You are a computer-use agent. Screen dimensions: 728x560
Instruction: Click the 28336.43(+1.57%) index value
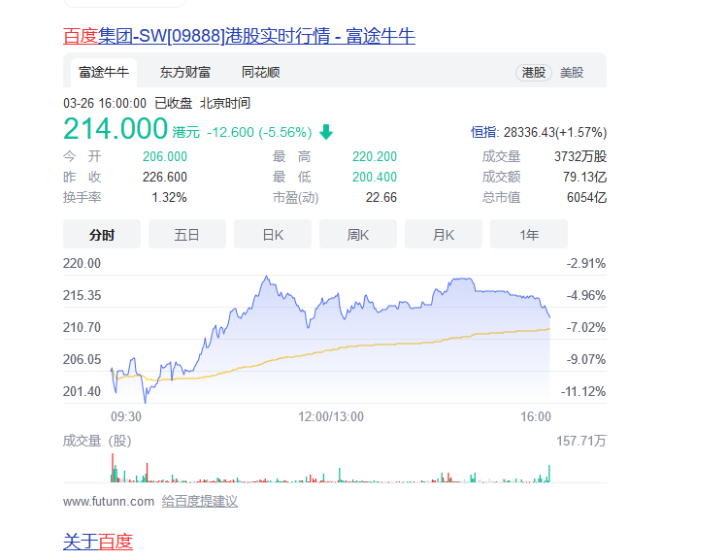[555, 132]
